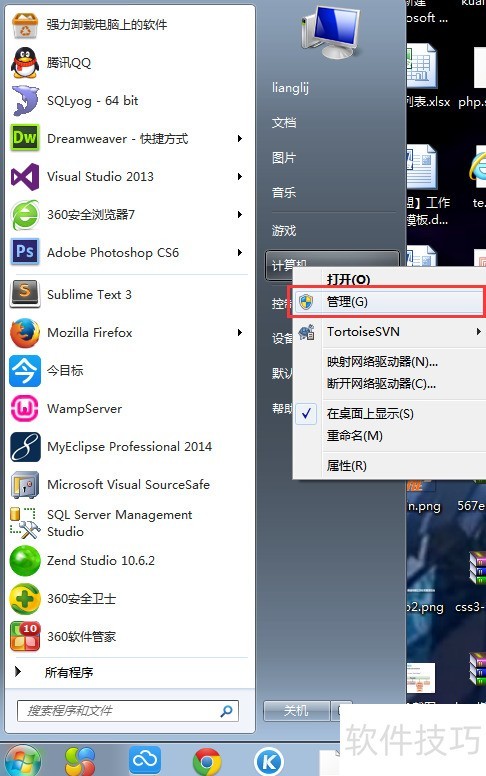Open 文档 link in Start menu
Viewport: 486px width, 776px height.
click(x=284, y=123)
